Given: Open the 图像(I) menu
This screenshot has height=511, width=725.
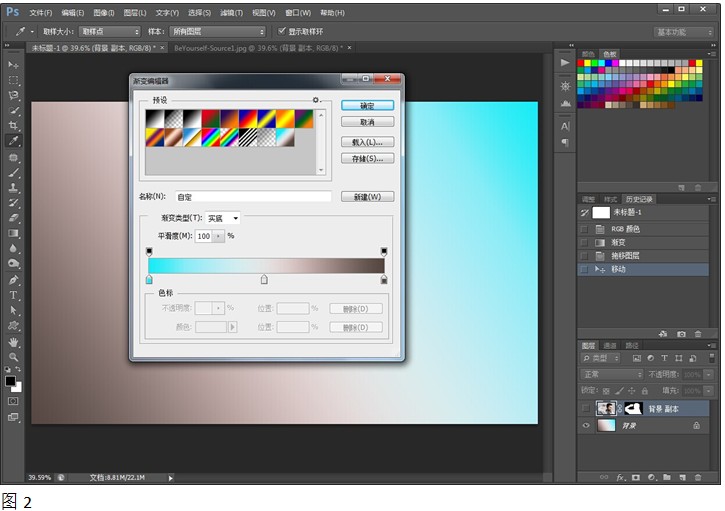Looking at the screenshot, I should 104,12.
